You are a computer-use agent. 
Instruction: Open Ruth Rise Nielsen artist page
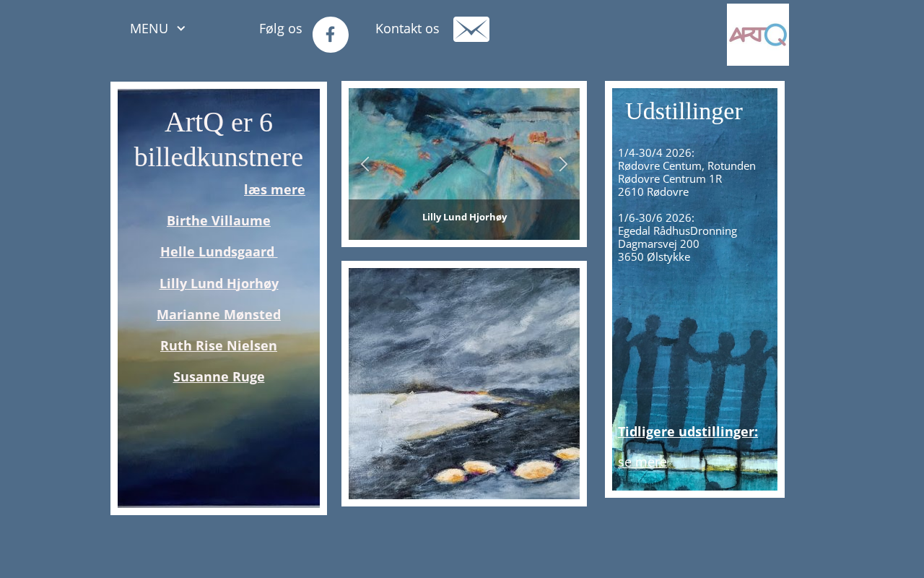(219, 345)
